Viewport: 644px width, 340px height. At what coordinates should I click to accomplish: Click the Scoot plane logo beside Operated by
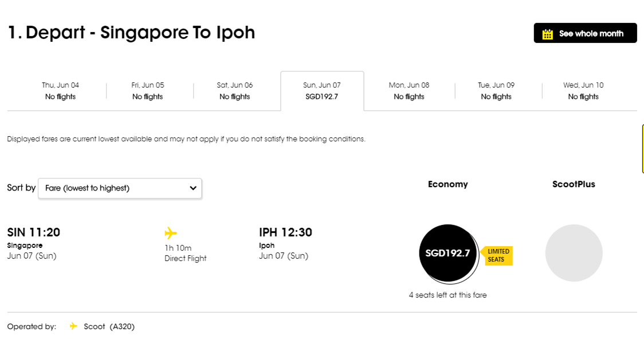(x=73, y=326)
